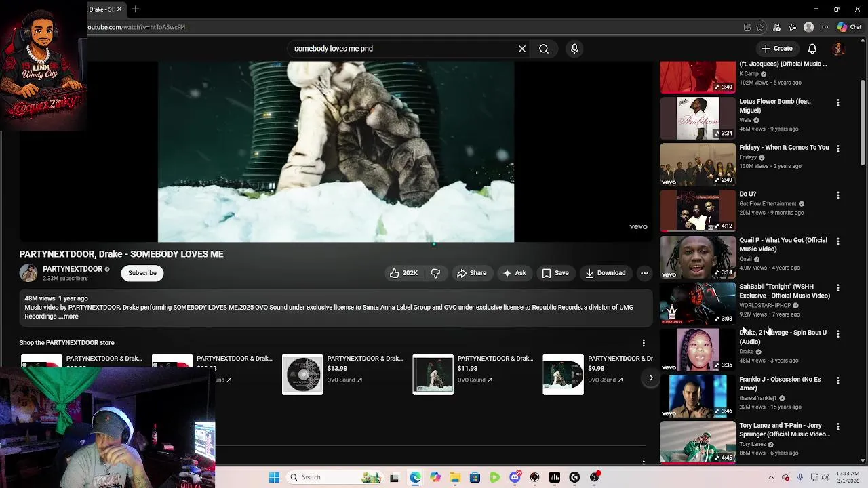Open Copilot Chat in Edge
868x488 pixels.
(848, 27)
